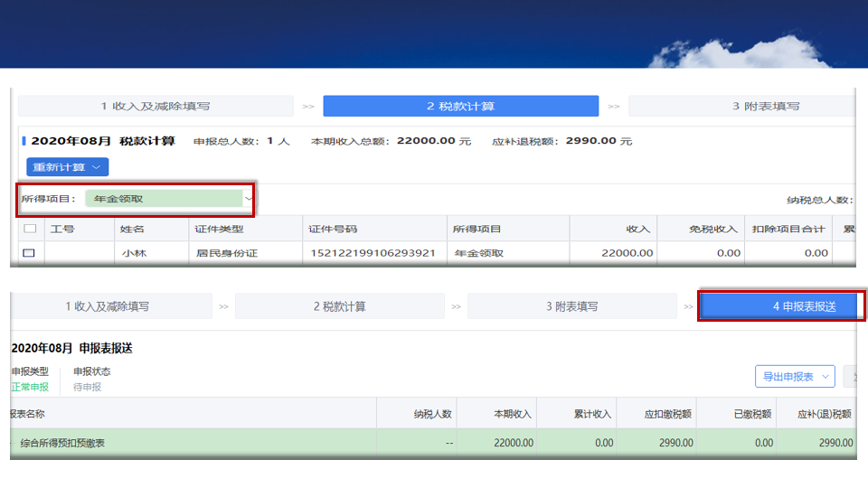The image size is (868, 488).
Task: Select 2990.00 in the 应扣缴税额 column
Action: (676, 443)
